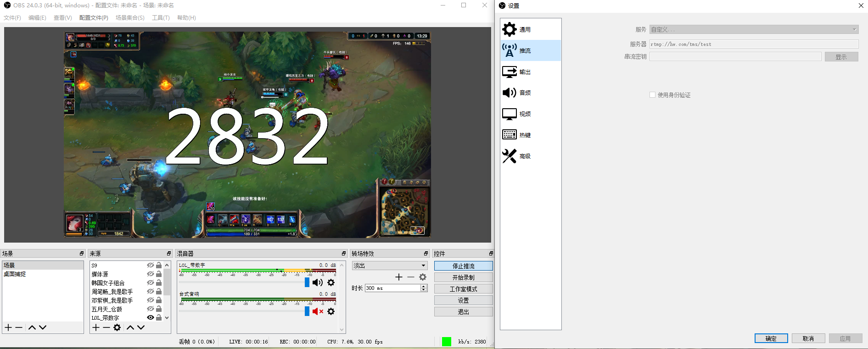Viewport: 868px width, 349px height.
Task: Move scene down in 场景 panel
Action: click(x=43, y=327)
